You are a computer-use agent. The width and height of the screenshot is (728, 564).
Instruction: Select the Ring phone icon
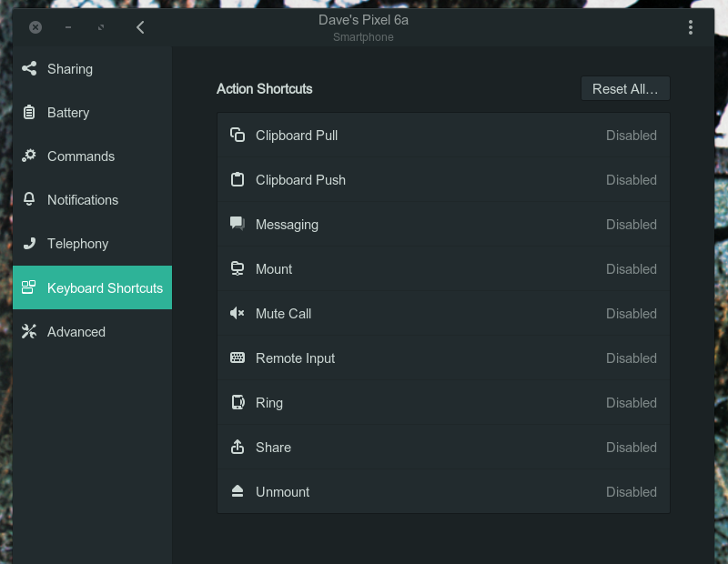coord(237,402)
